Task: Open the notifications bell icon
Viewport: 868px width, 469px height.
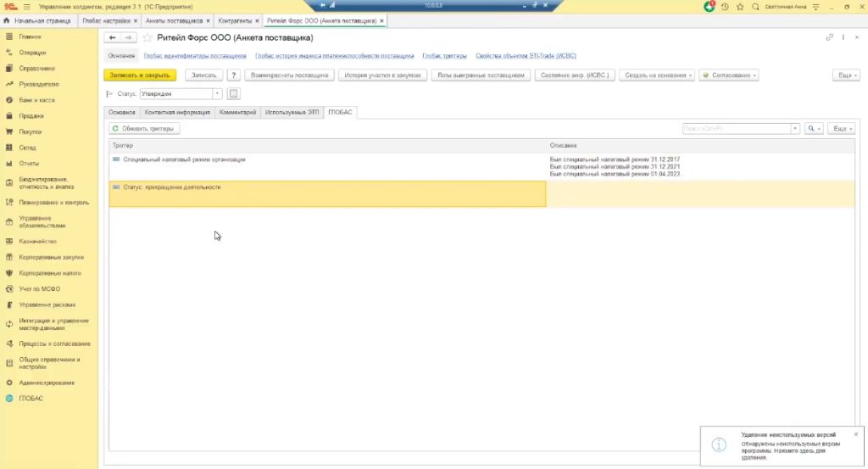Action: [x=710, y=7]
